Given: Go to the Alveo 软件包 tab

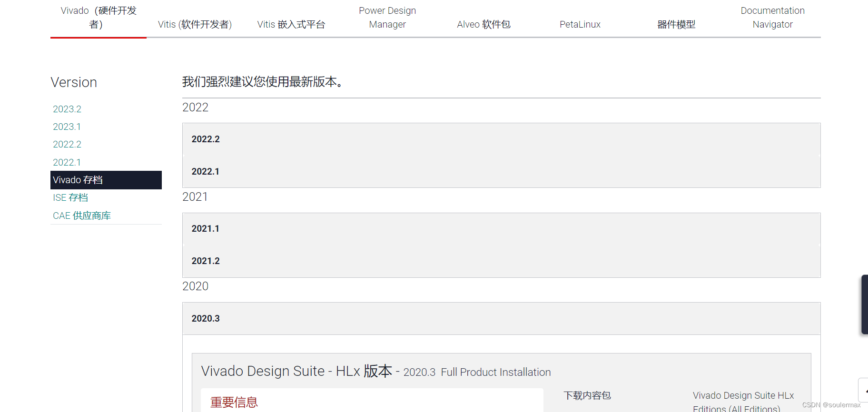Looking at the screenshot, I should 483,24.
